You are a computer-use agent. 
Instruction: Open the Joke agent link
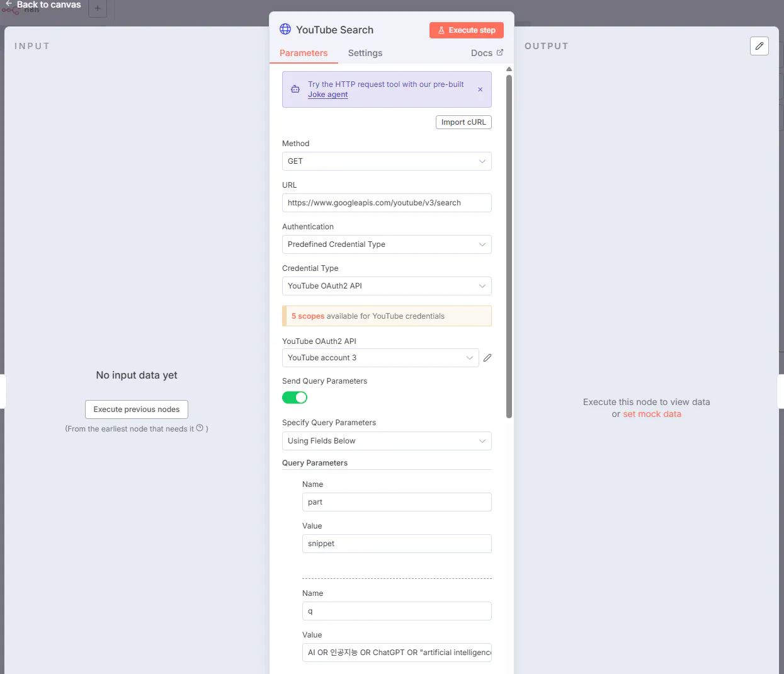point(327,94)
